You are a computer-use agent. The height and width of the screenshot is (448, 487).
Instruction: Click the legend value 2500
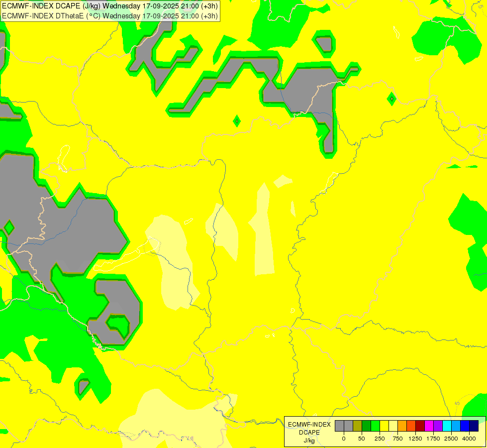click(451, 439)
